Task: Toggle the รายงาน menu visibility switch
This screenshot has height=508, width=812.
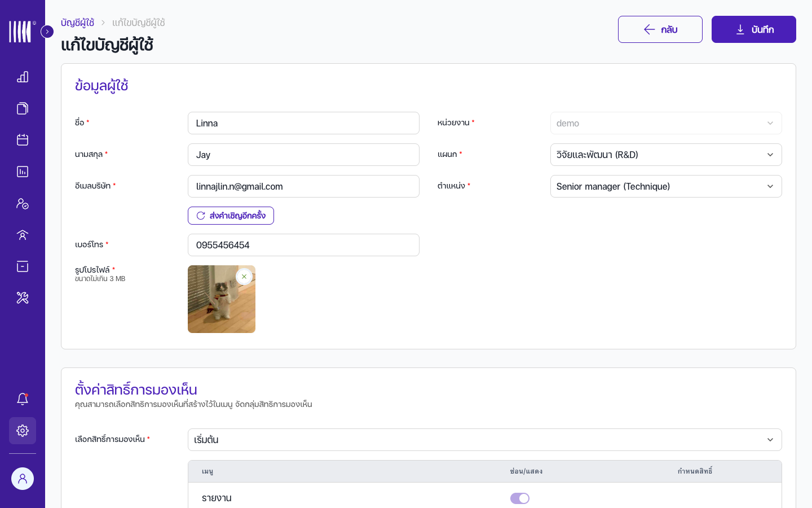Action: 520,498
